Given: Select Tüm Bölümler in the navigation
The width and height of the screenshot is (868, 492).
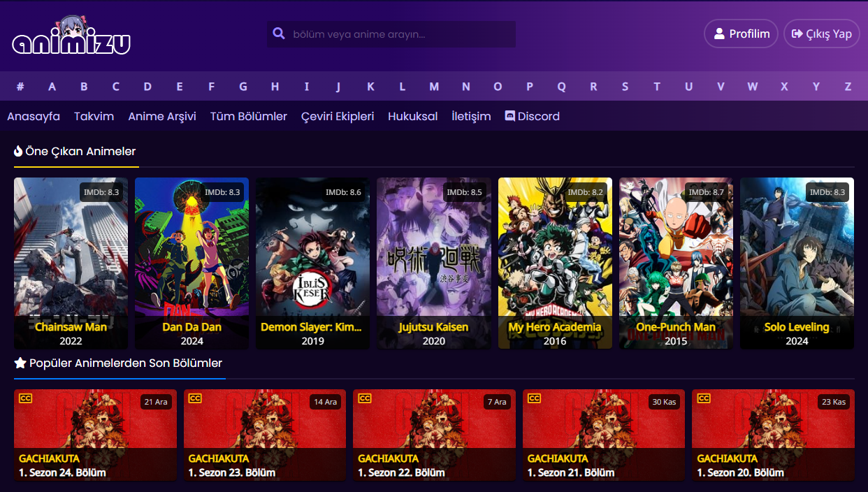Looking at the screenshot, I should 249,116.
